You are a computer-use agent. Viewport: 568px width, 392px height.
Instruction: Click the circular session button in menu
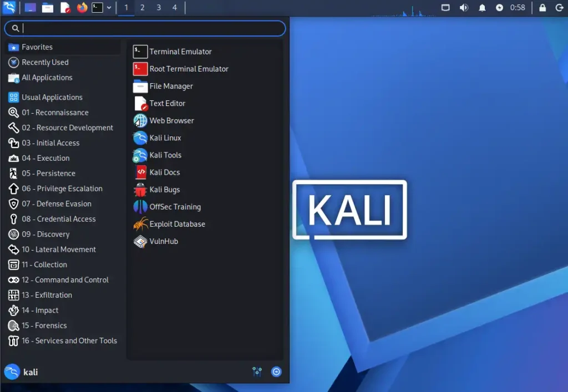point(276,371)
